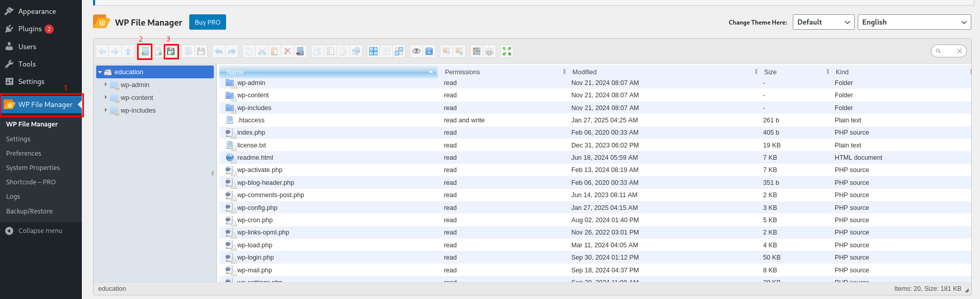Toggle sort direction arrow in the Name column header
The image size is (980, 299).
(x=431, y=72)
